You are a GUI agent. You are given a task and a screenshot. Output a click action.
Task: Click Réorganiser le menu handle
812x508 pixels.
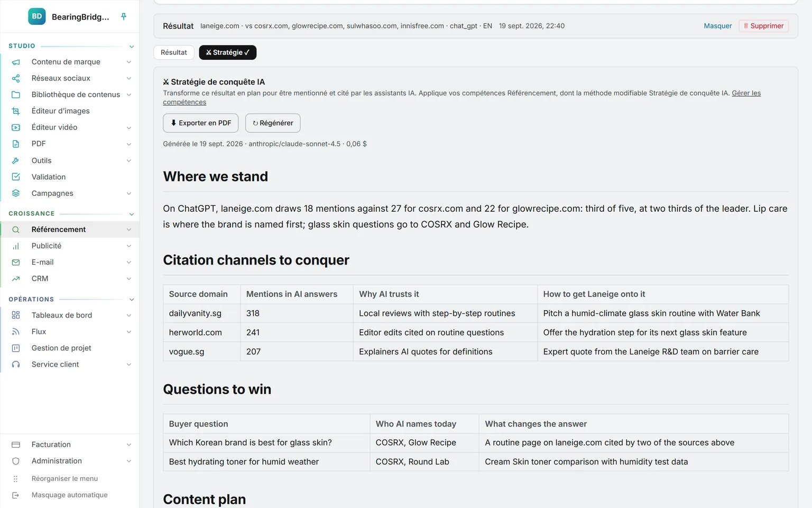tap(16, 479)
